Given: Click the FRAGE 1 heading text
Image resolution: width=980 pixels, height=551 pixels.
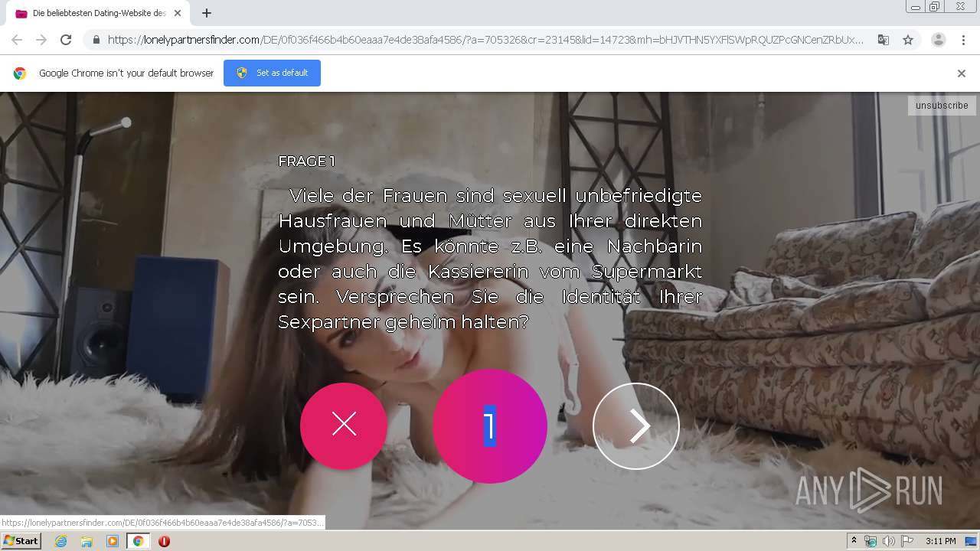Looking at the screenshot, I should (306, 161).
